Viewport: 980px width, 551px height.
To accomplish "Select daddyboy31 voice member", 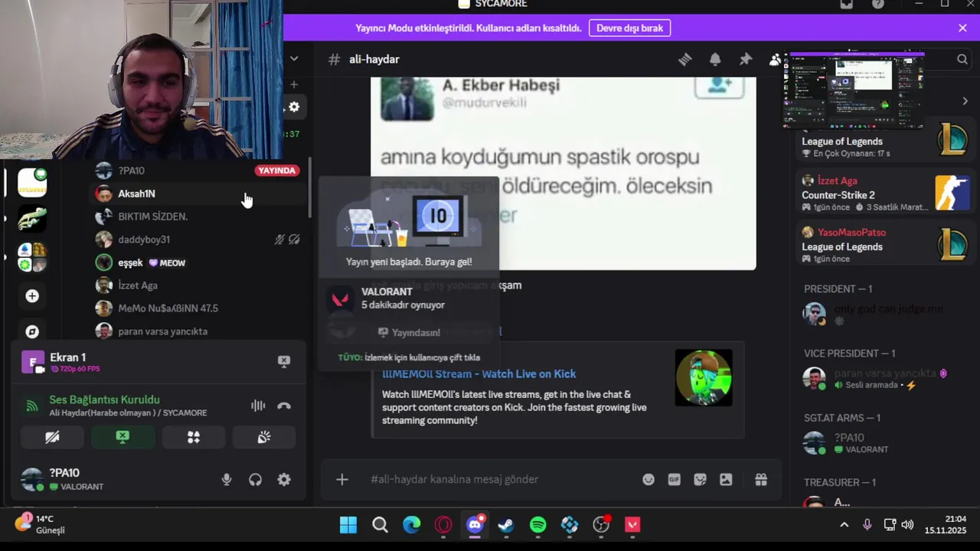I will (198, 240).
